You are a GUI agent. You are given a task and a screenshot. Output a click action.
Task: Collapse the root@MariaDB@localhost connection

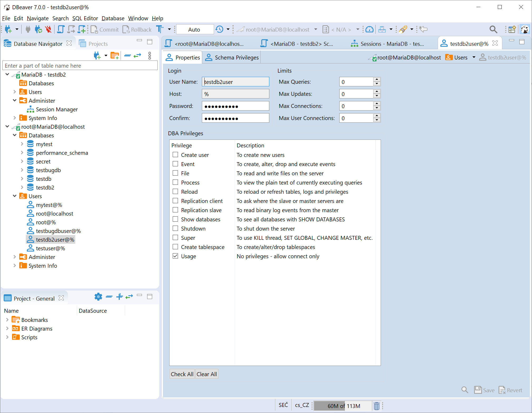click(x=7, y=127)
